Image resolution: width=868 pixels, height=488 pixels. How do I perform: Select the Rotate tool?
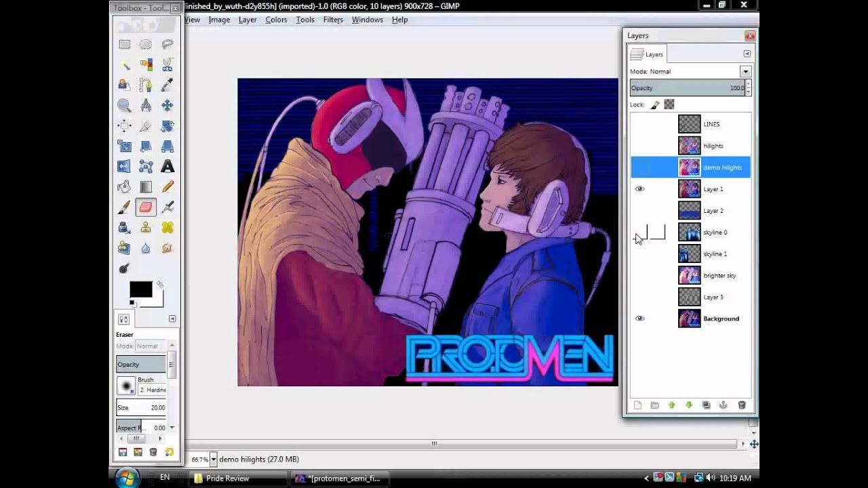(167, 126)
